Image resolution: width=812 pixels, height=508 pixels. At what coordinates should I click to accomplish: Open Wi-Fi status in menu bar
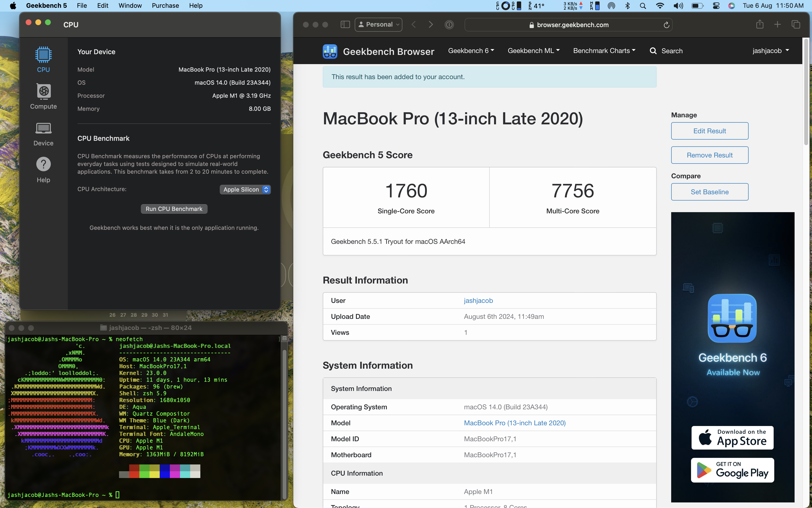point(660,6)
